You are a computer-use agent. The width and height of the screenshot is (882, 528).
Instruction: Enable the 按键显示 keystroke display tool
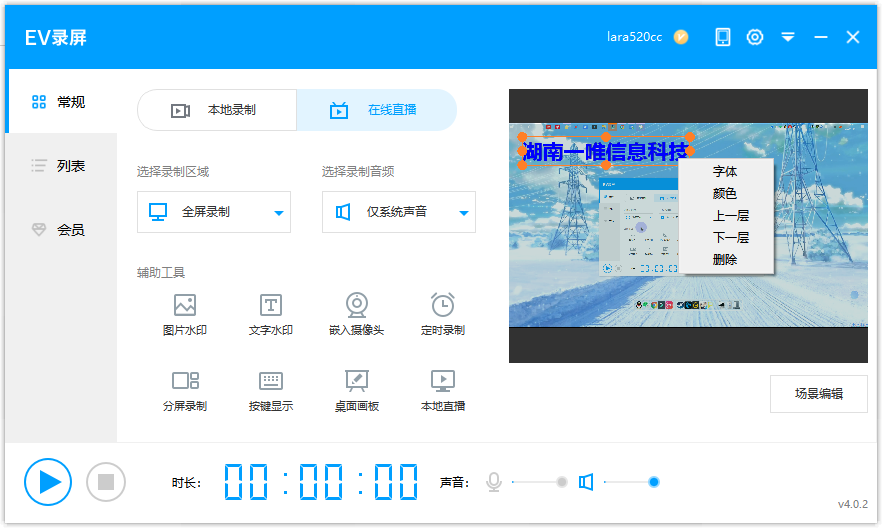[x=270, y=381]
